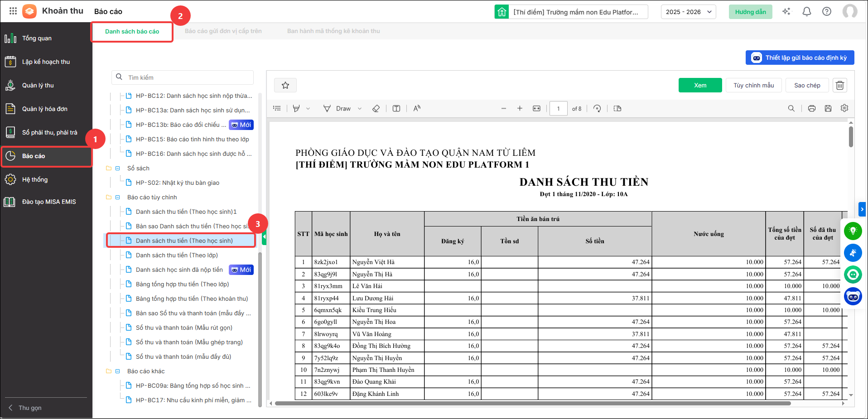
Task: Activate the read aloud icon
Action: click(x=417, y=108)
